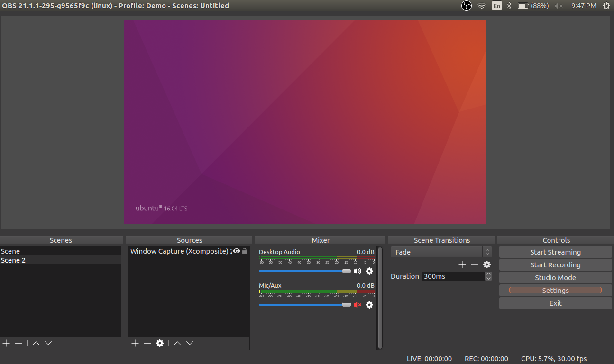Click Controls panel header
Viewport: 614px width, 364px height.
click(556, 240)
